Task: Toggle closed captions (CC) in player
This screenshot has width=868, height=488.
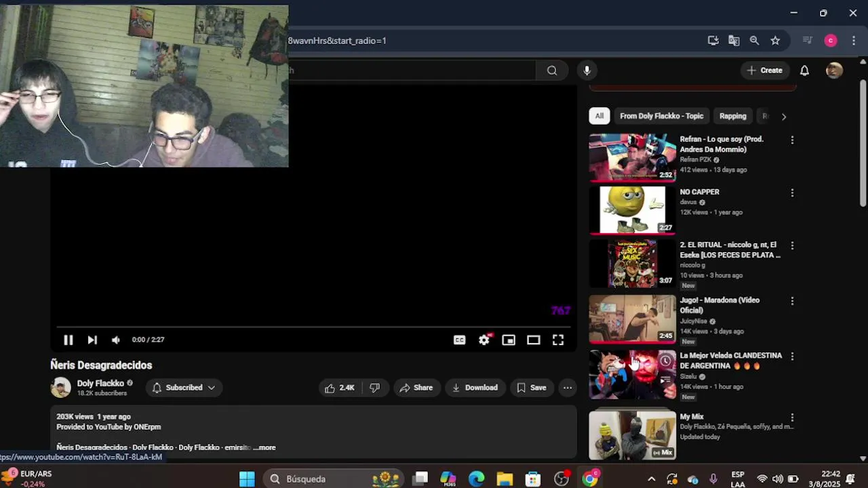Action: pyautogui.click(x=460, y=340)
